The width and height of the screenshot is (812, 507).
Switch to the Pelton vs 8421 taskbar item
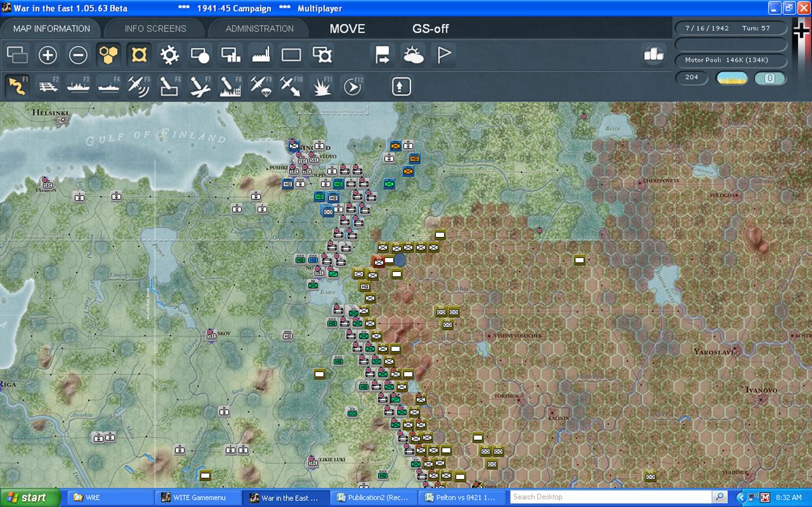pyautogui.click(x=463, y=497)
